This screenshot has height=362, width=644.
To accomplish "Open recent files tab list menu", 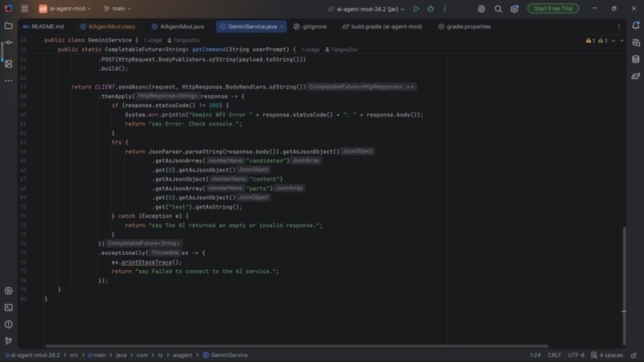I will click(x=619, y=26).
